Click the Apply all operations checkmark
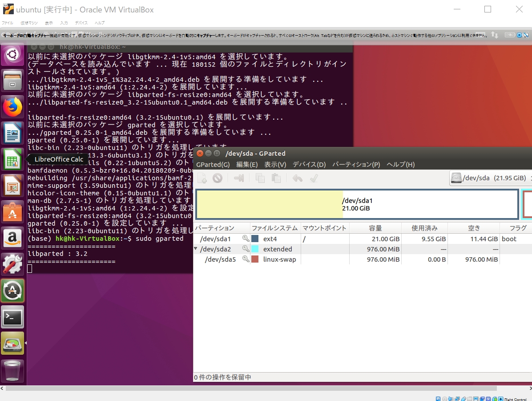Image resolution: width=532 pixels, height=401 pixels. [x=314, y=178]
